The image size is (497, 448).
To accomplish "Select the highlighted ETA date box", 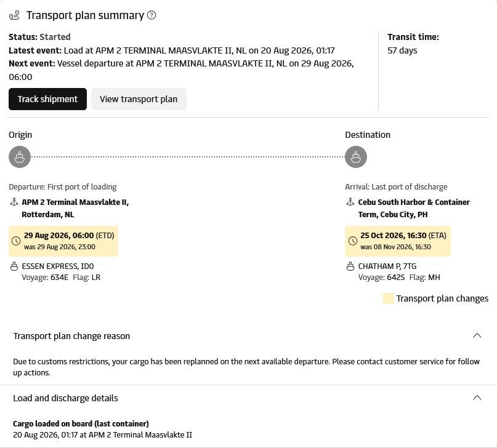I will coord(398,241).
